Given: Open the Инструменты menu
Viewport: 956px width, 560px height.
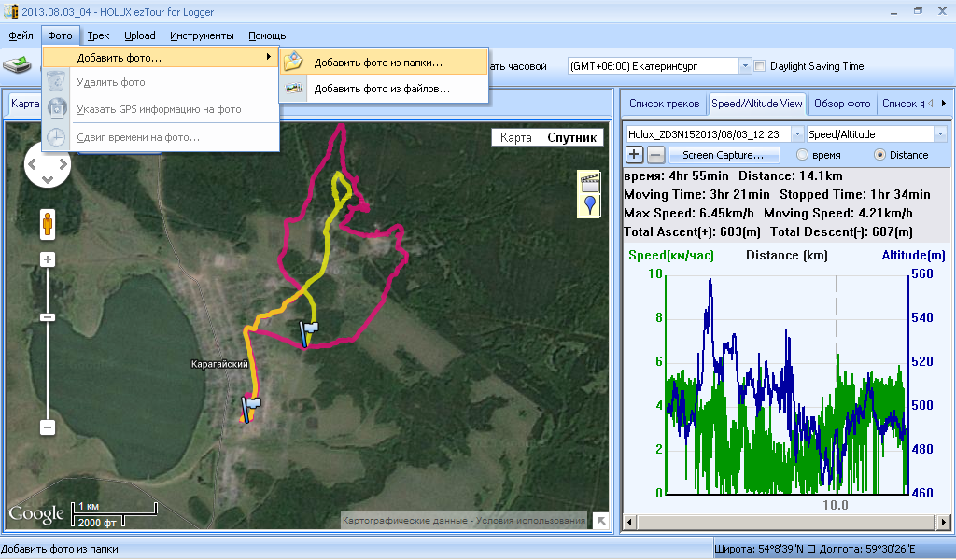Looking at the screenshot, I should pyautogui.click(x=202, y=35).
